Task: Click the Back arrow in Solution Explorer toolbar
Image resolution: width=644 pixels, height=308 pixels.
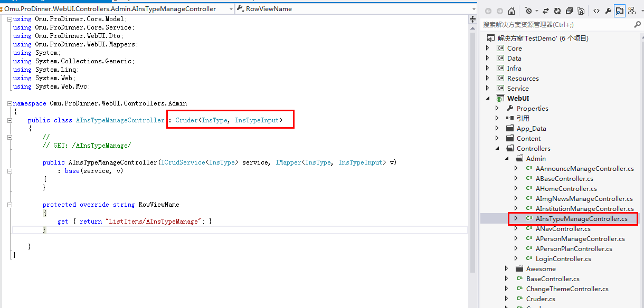Action: click(488, 11)
